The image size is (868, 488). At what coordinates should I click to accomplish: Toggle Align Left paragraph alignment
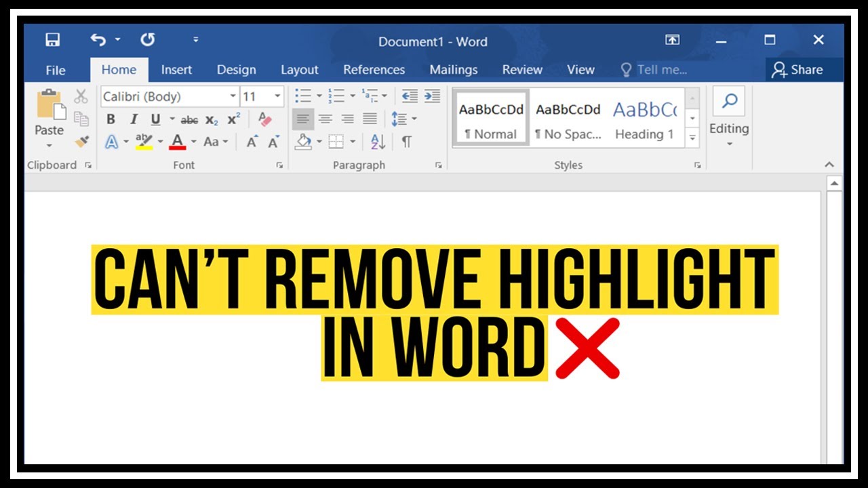(x=303, y=119)
